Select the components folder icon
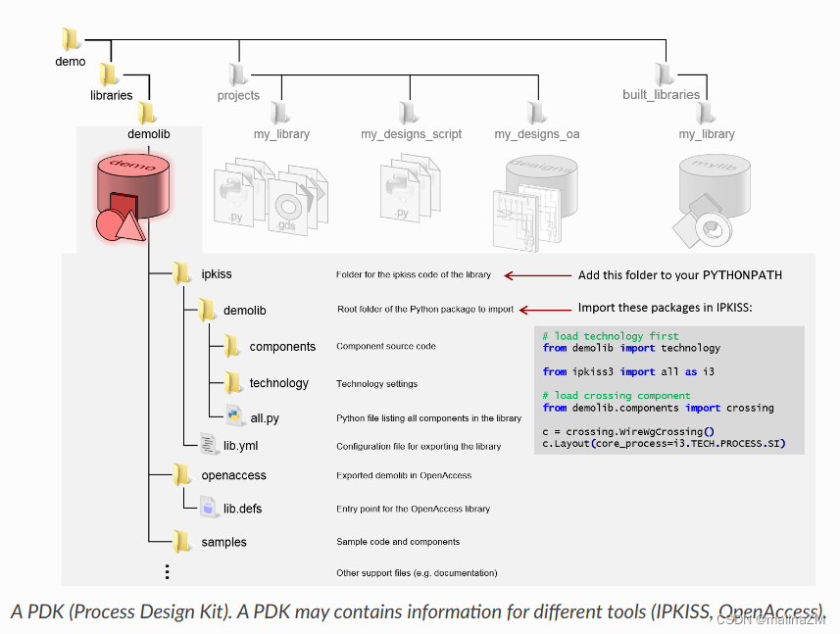 coord(232,346)
